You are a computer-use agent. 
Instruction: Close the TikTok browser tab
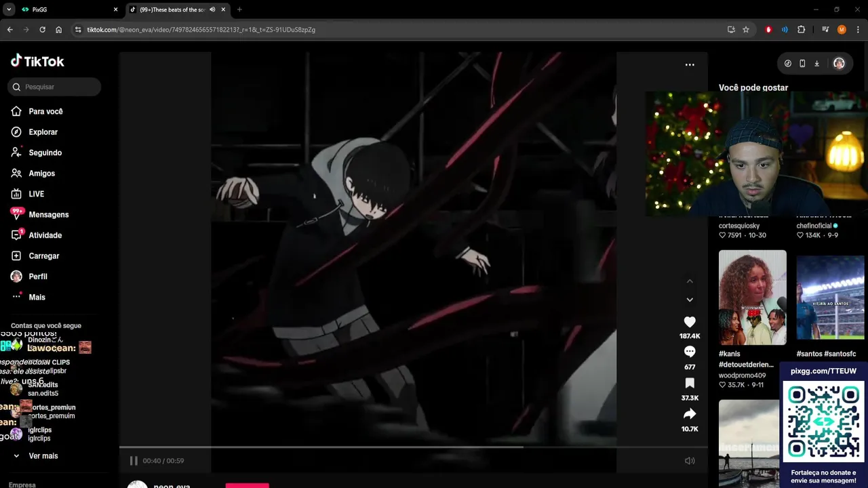tap(223, 9)
